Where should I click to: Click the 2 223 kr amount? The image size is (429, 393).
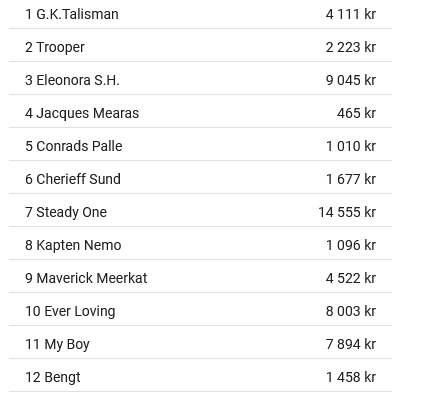pos(351,47)
